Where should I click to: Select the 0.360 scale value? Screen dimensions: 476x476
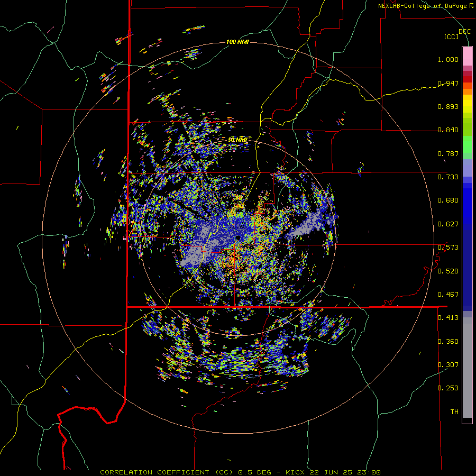click(x=448, y=342)
